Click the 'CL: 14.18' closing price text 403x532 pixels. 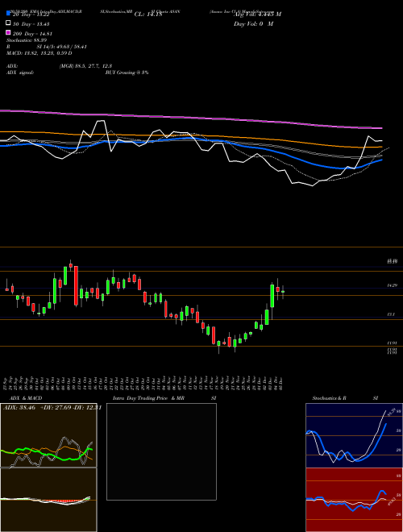click(148, 15)
